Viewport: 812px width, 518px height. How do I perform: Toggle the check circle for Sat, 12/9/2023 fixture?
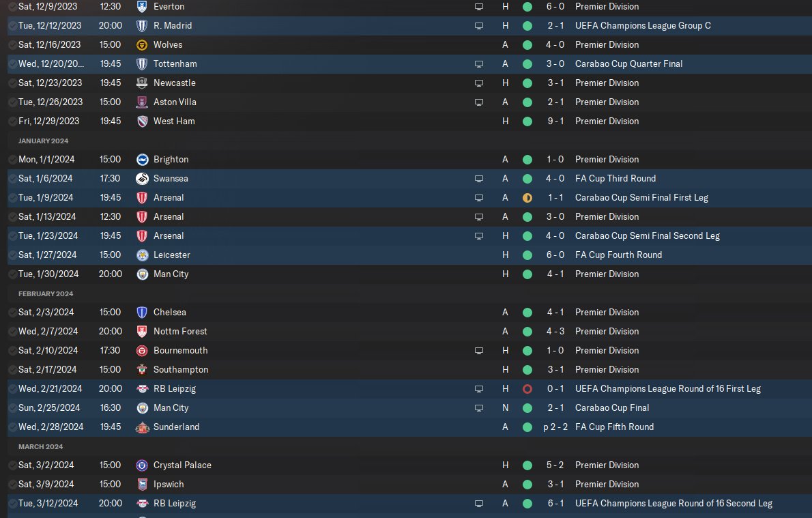12,7
